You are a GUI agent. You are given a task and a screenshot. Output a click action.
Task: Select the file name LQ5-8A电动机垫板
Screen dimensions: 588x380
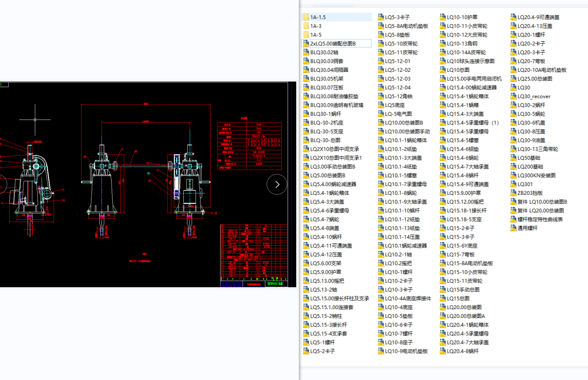pos(407,26)
